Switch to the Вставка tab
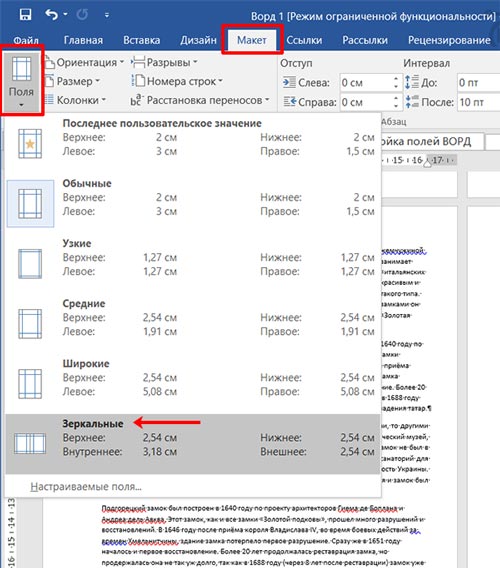Screen dimensions: 500x568 [x=142, y=40]
